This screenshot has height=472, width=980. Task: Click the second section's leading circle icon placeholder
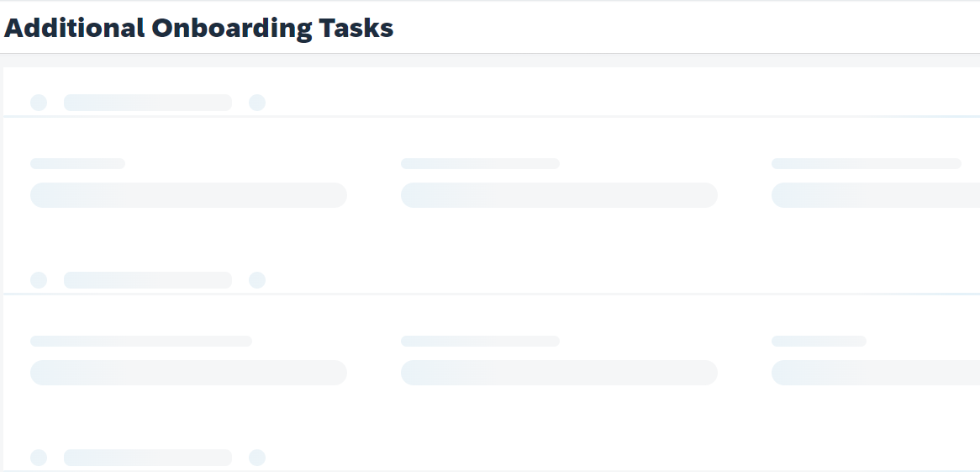(x=39, y=280)
